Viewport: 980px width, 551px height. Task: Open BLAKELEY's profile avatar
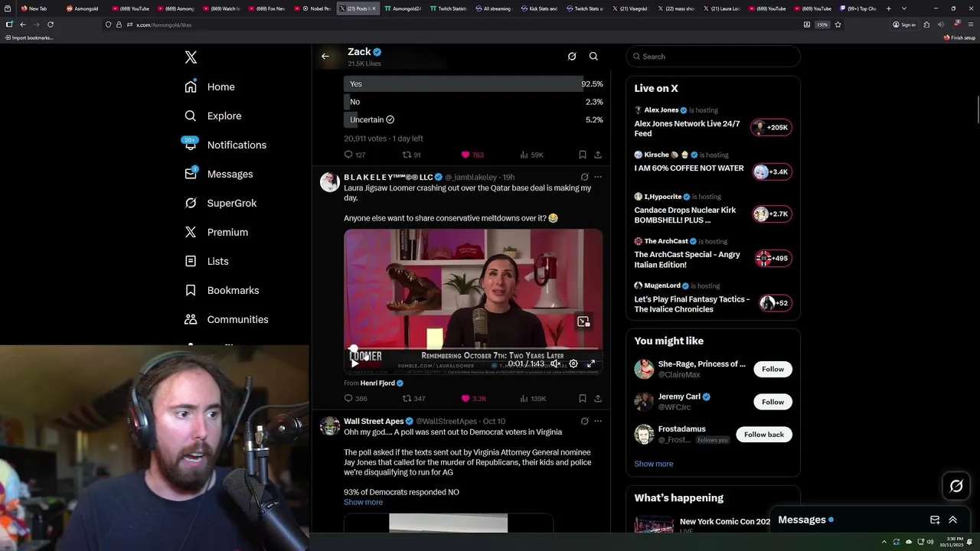coord(330,182)
